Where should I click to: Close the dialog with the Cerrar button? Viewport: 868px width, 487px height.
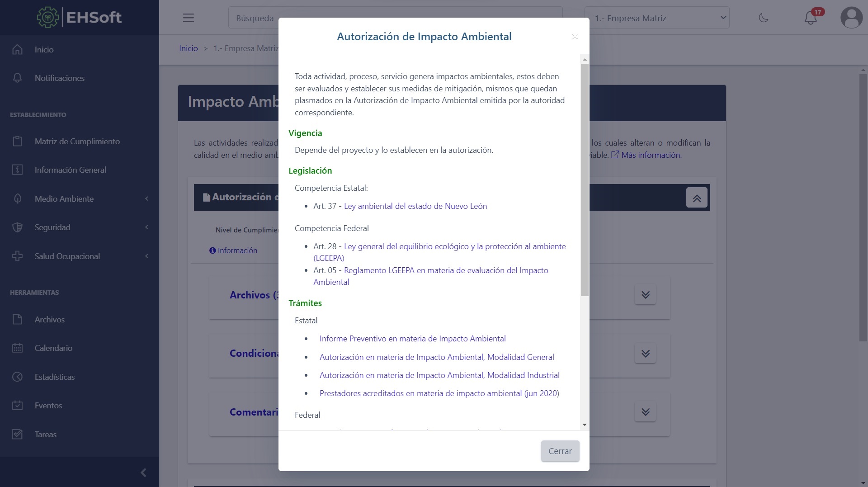click(560, 451)
